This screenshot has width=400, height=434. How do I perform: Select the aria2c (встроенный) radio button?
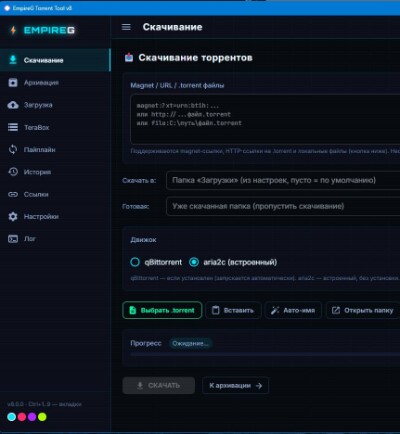[x=194, y=262]
